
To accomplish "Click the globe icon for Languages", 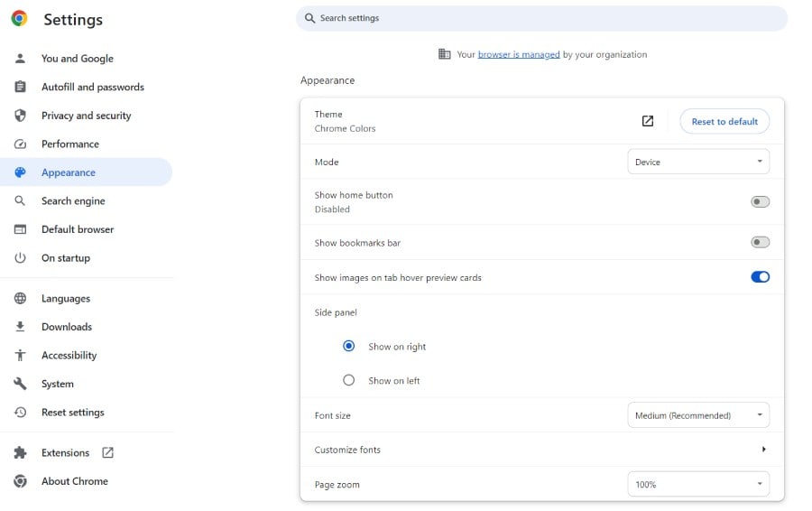I will click(20, 299).
